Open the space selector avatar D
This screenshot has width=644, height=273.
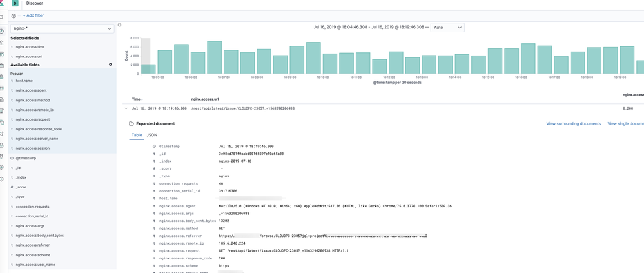point(15,3)
